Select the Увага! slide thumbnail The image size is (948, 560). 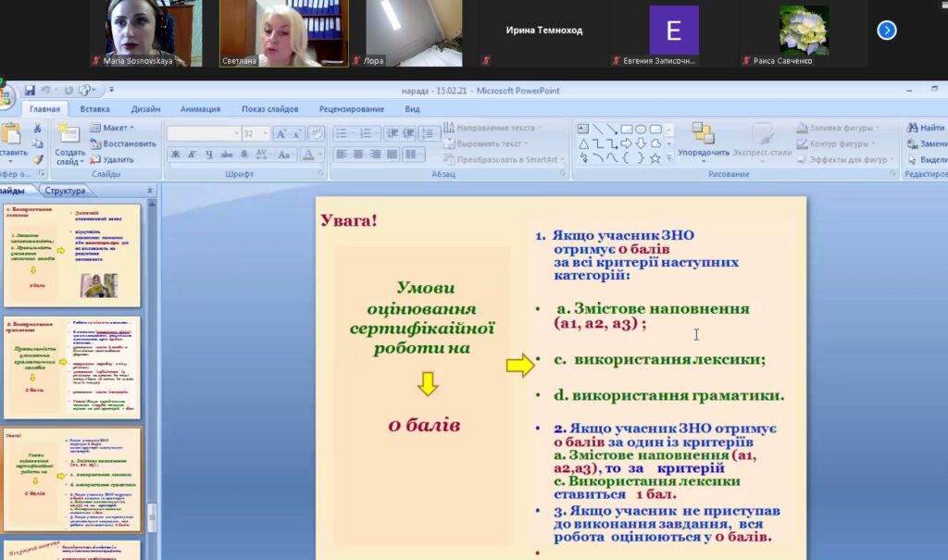(x=72, y=479)
